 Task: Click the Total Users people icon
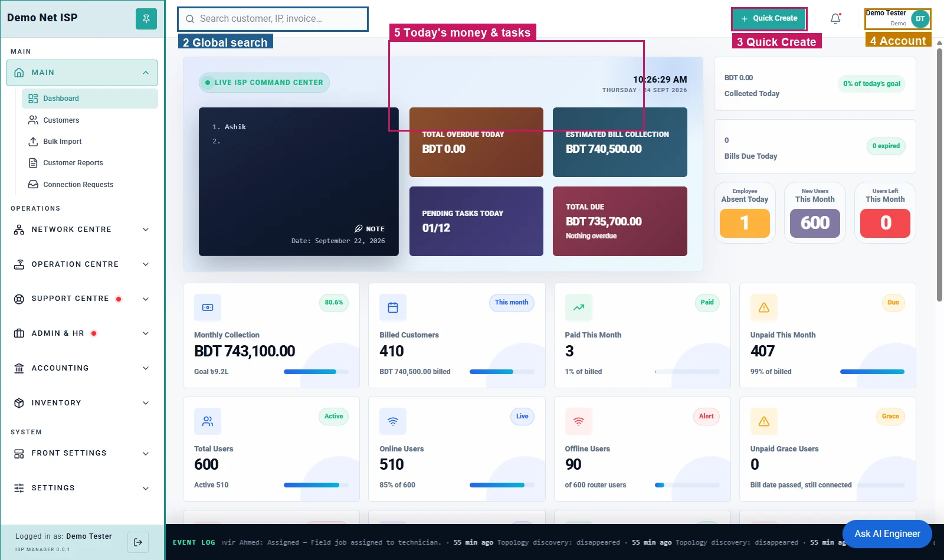point(208,421)
